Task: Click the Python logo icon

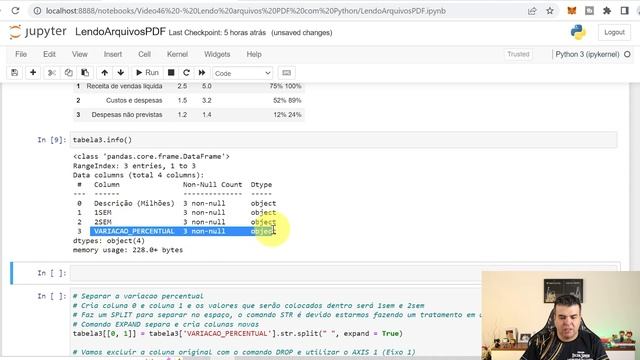Action: [578, 32]
